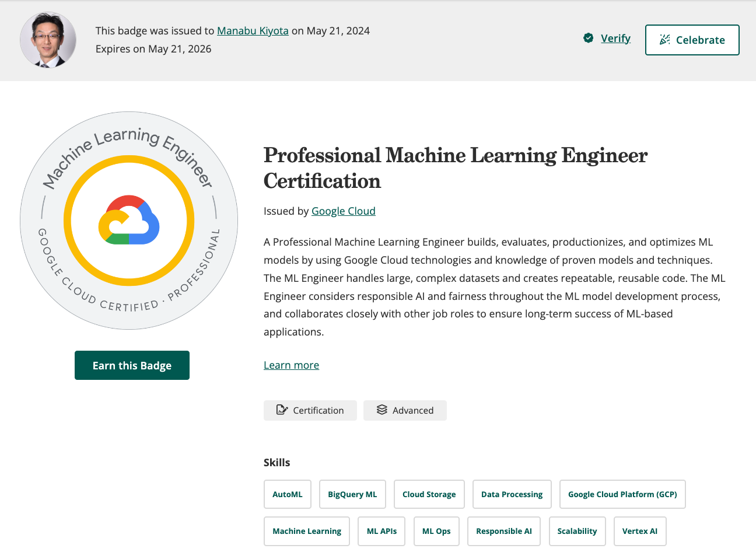The image size is (756, 552).
Task: Select the Responsible AI skill tag
Action: 503,531
